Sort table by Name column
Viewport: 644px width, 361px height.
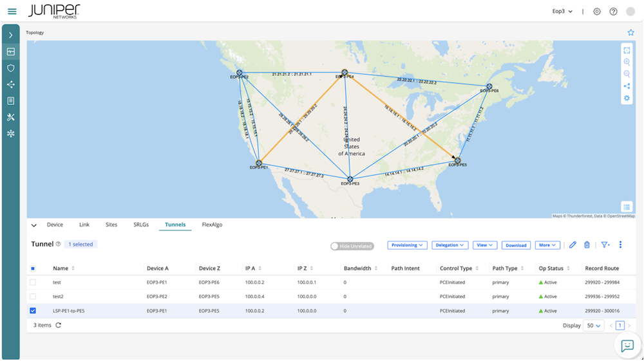point(64,269)
